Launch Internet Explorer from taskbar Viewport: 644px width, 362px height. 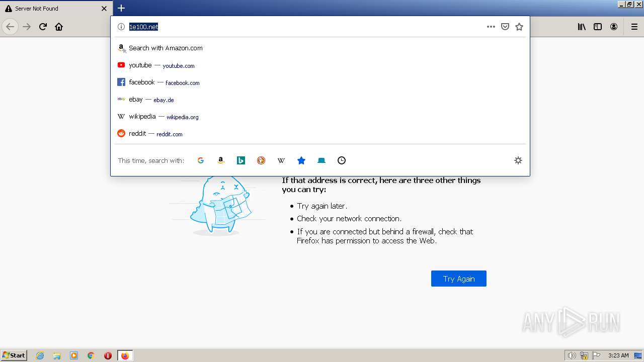tap(40, 355)
